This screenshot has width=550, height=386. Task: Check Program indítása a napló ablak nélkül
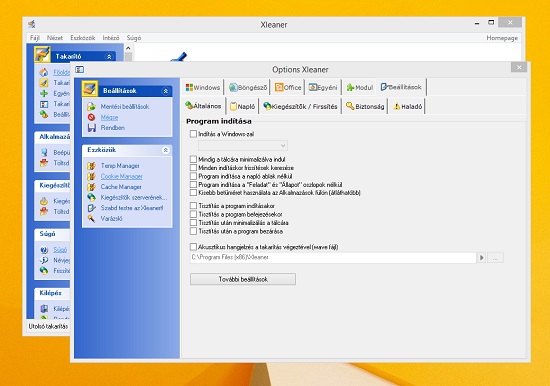pyautogui.click(x=193, y=176)
